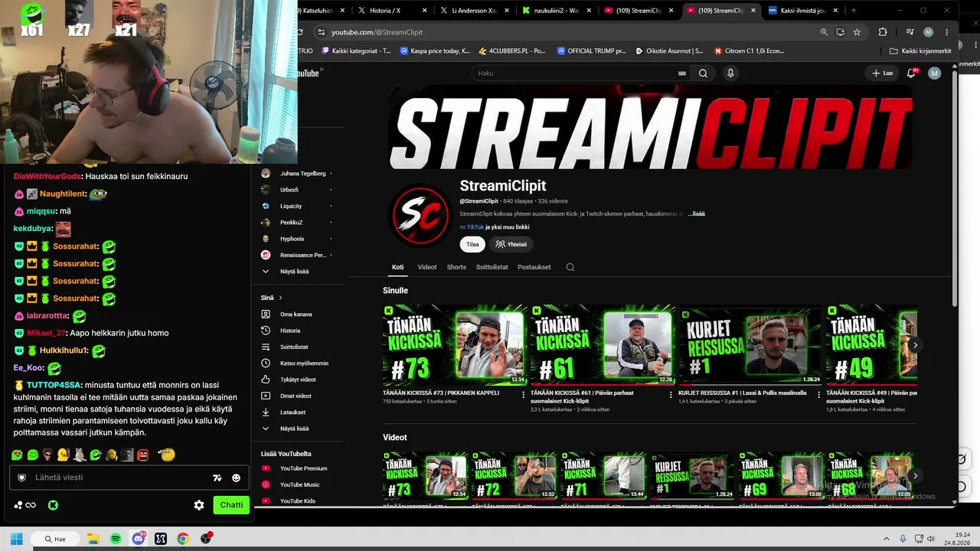Screen dimensions: 980x551
Task: Open Google Chrome from the taskbar
Action: 183,539
